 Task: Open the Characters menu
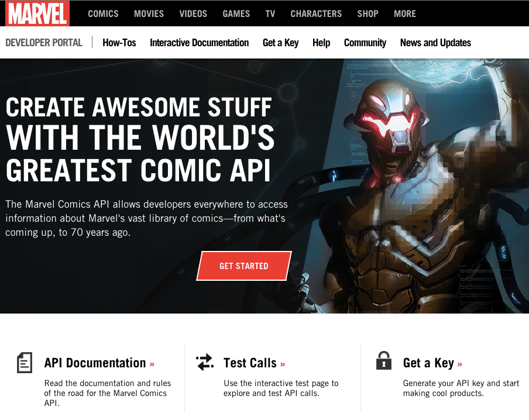tap(316, 14)
